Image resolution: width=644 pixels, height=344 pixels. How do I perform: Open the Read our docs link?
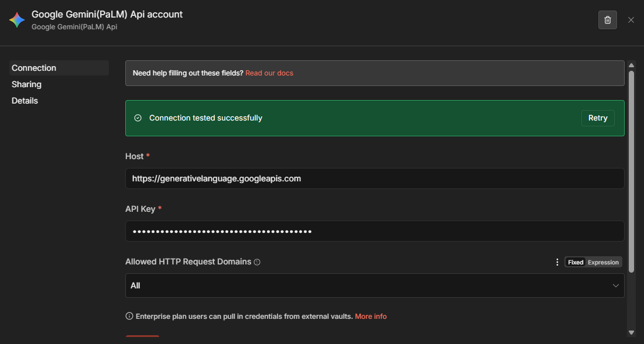point(269,73)
